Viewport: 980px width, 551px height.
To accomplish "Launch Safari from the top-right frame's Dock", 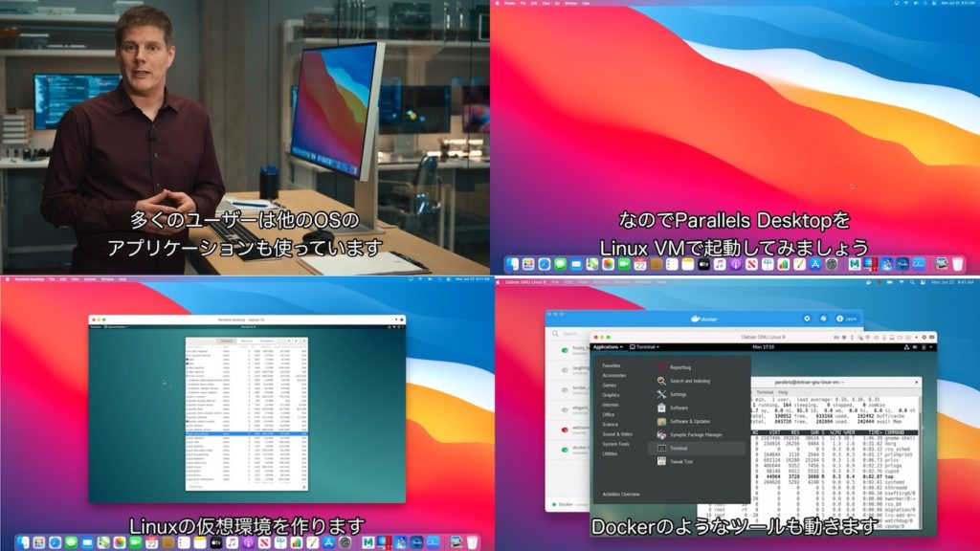I will coord(545,264).
